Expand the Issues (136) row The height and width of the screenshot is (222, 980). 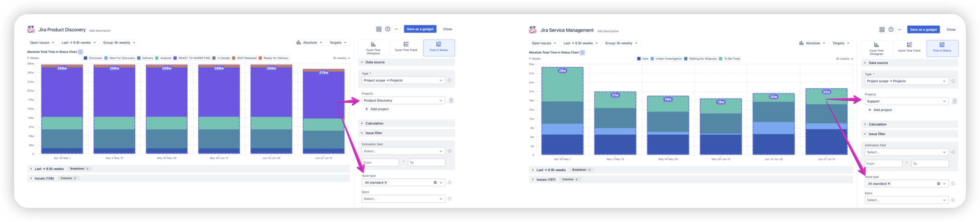188,178
